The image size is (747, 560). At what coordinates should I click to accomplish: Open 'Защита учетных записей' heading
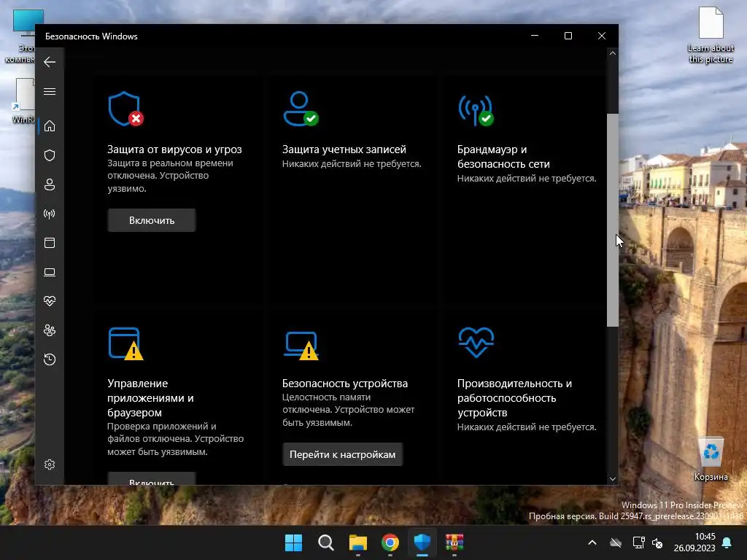click(x=344, y=149)
